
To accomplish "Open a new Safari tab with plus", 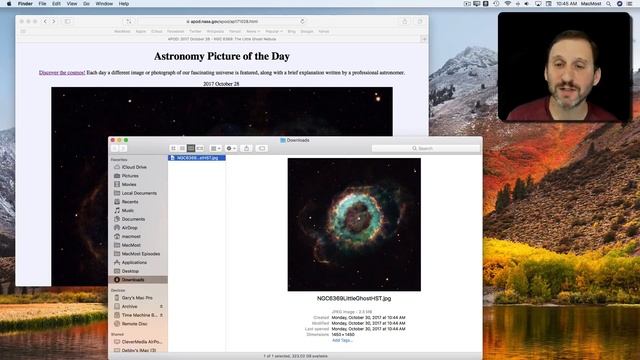I will coord(424,39).
